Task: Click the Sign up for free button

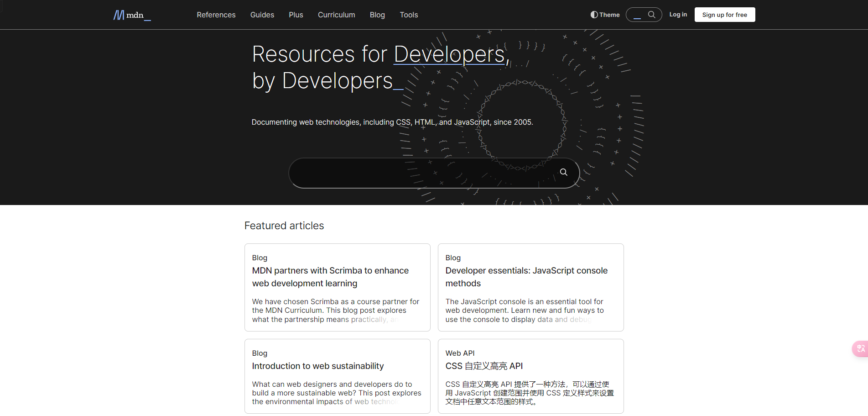Action: 725,15
